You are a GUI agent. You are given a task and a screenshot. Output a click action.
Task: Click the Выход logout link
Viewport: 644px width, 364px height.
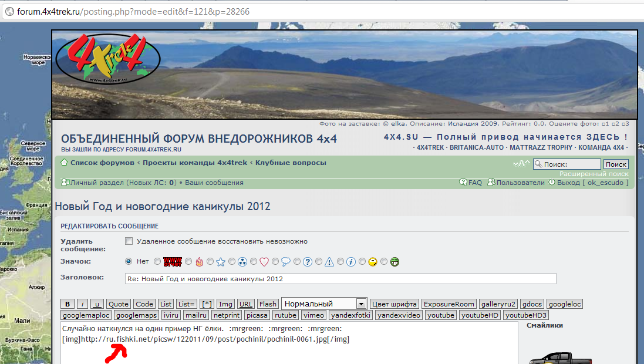(x=567, y=183)
